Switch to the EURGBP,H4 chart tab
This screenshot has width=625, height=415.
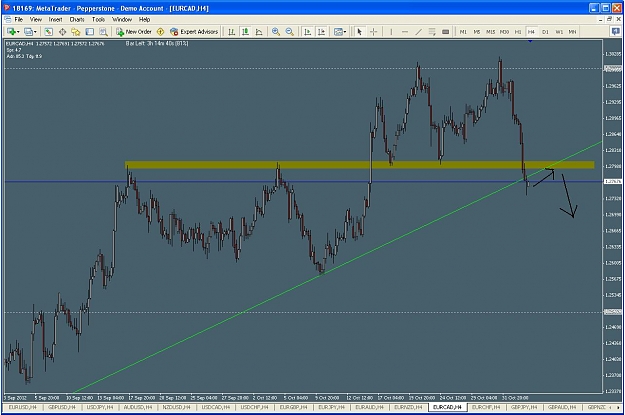click(293, 407)
